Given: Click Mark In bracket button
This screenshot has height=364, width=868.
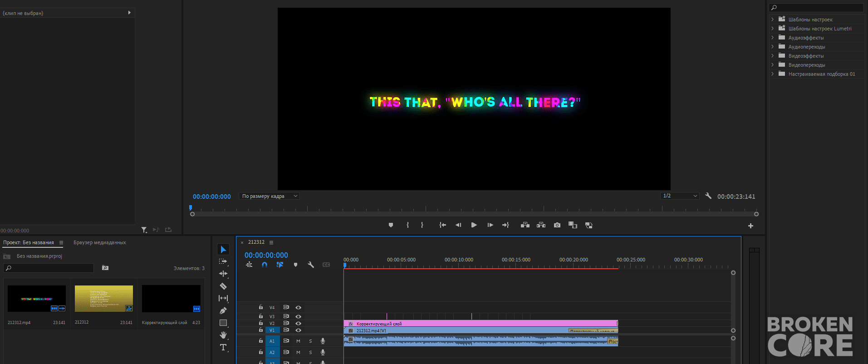Looking at the screenshot, I should 407,225.
